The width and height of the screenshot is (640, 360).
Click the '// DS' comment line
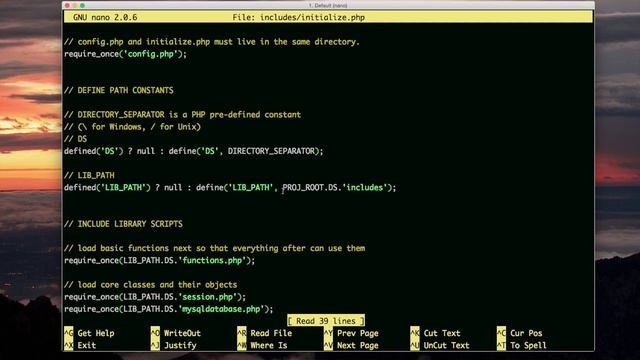coord(76,139)
